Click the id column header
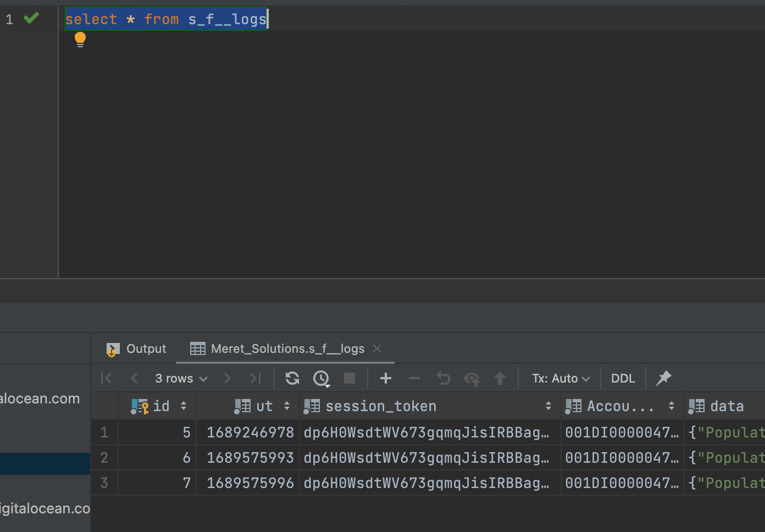Viewport: 765px width, 532px height. pos(160,406)
